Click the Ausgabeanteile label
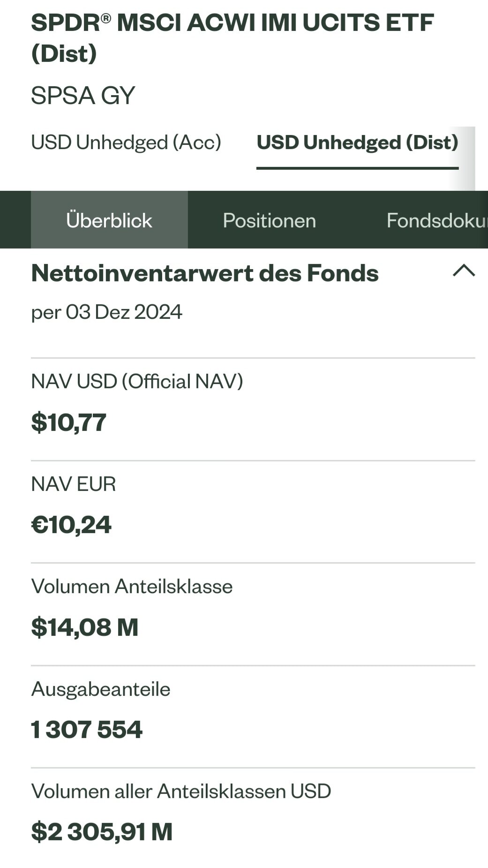The image size is (488, 868). (x=101, y=689)
